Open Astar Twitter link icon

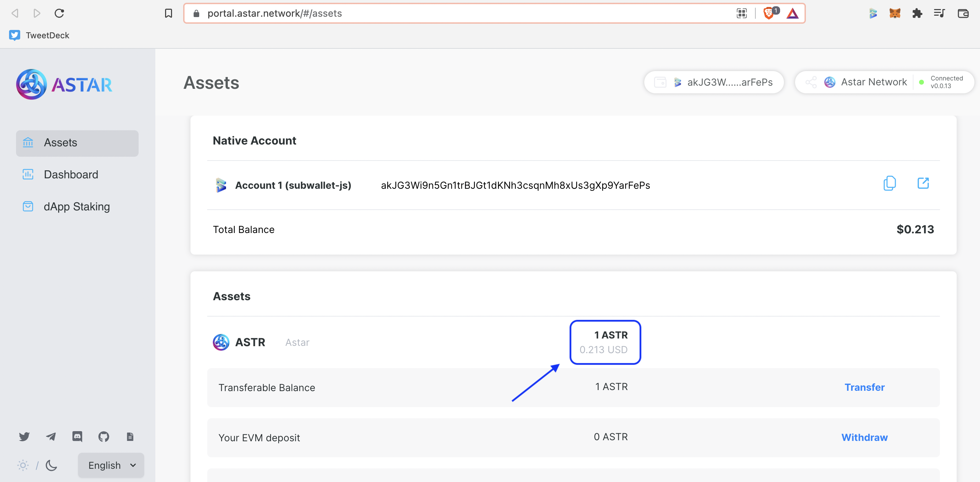(x=24, y=436)
